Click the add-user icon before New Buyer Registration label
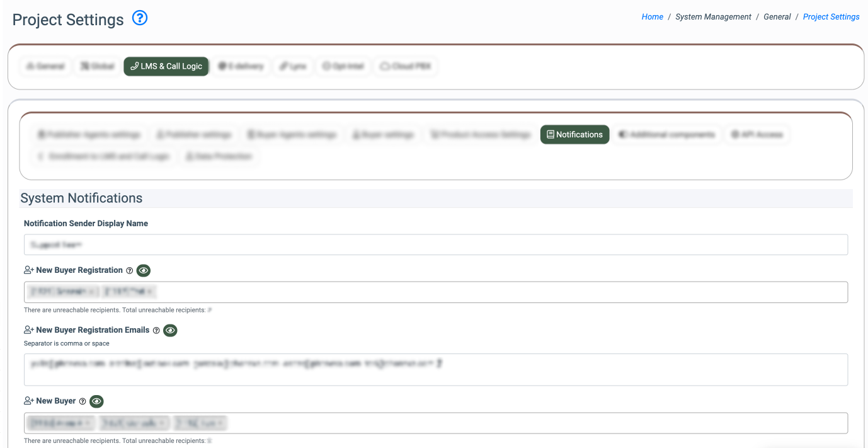 28,270
